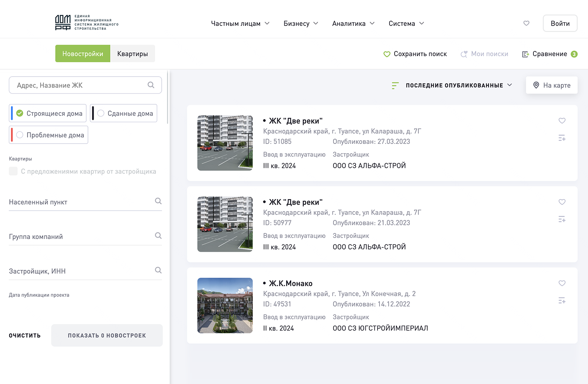Expand the Частным лицам menu
This screenshot has height=384, width=588.
coord(240,24)
